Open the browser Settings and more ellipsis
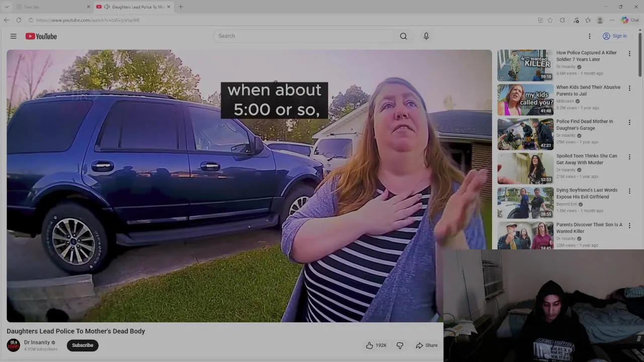This screenshot has height=362, width=644. click(612, 20)
